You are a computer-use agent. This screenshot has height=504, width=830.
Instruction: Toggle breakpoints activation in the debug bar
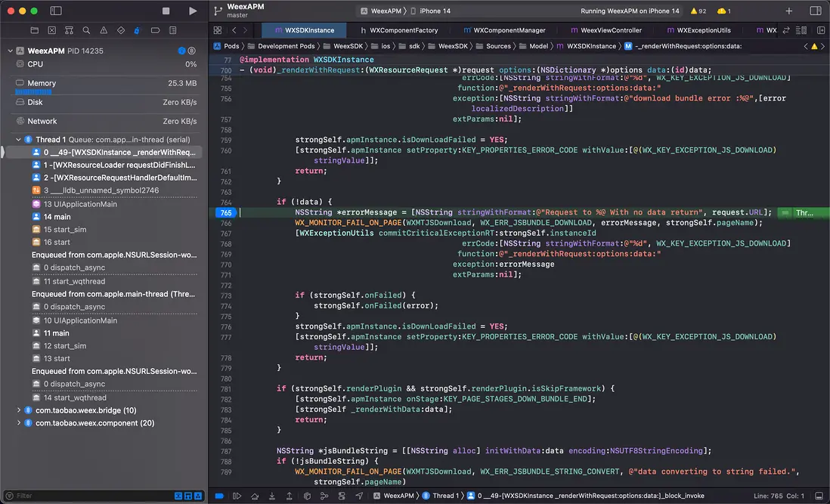point(219,496)
